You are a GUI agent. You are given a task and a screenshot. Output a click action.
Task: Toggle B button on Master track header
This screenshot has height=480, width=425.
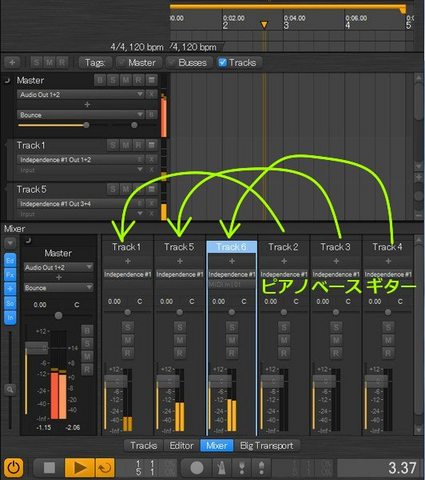tap(100, 80)
